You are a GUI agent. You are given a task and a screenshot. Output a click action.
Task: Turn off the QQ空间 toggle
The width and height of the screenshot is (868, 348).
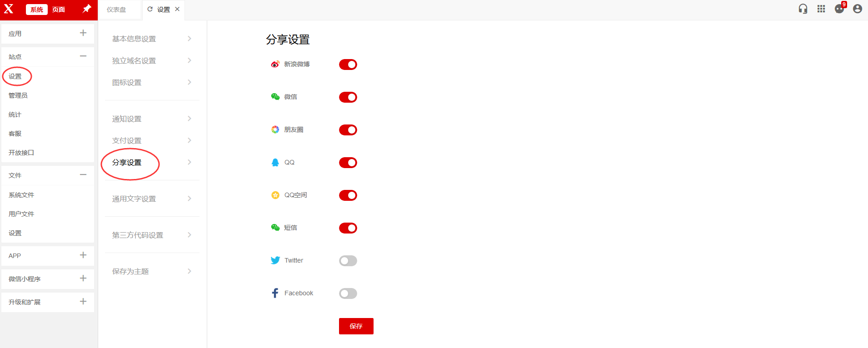tap(348, 195)
